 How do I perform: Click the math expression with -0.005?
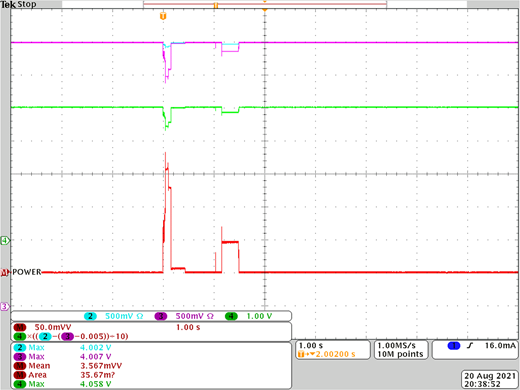(71, 336)
